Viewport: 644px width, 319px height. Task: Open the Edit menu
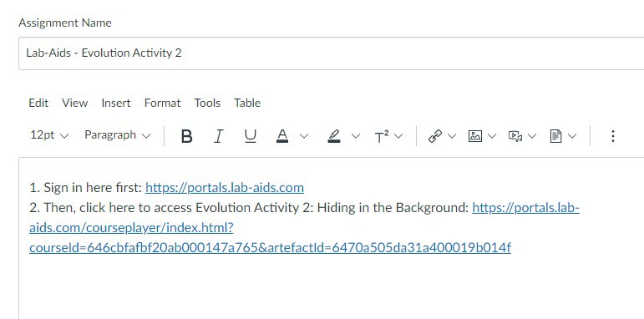[38, 103]
